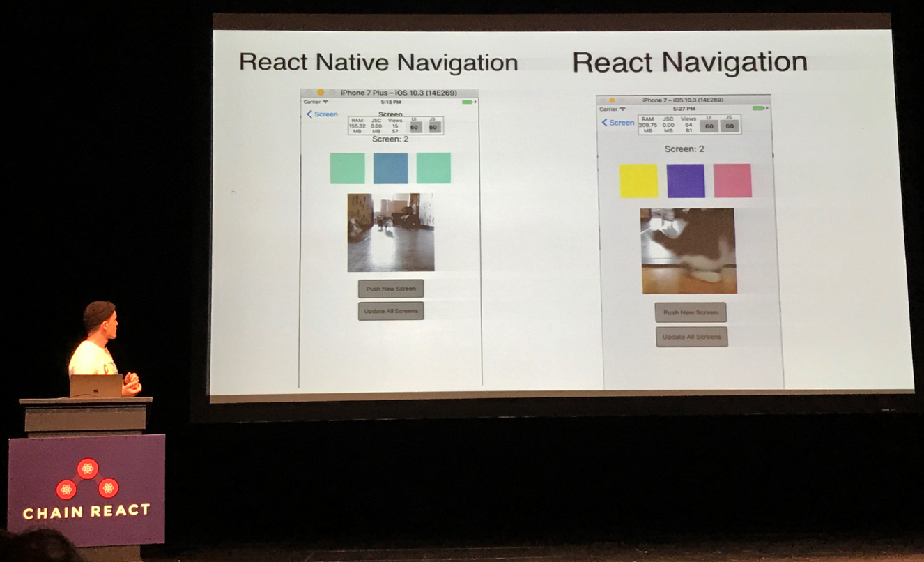
Task: Select the rightmost green square in iPhone 7 Plus
Action: (x=433, y=168)
